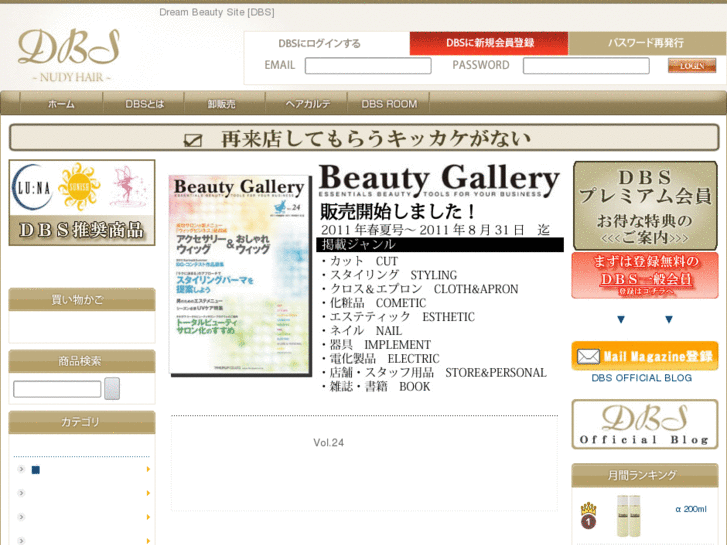Click the 掲載ジャンル black header bar

(x=440, y=245)
